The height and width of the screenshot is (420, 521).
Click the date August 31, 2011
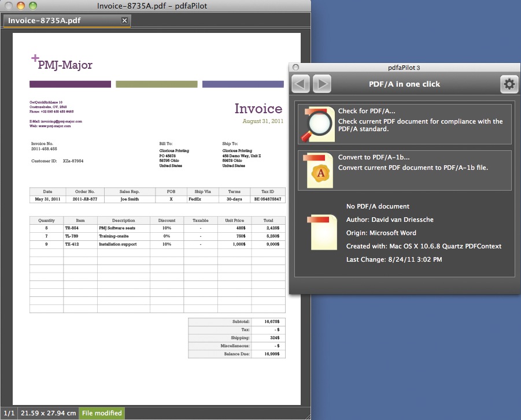click(263, 121)
